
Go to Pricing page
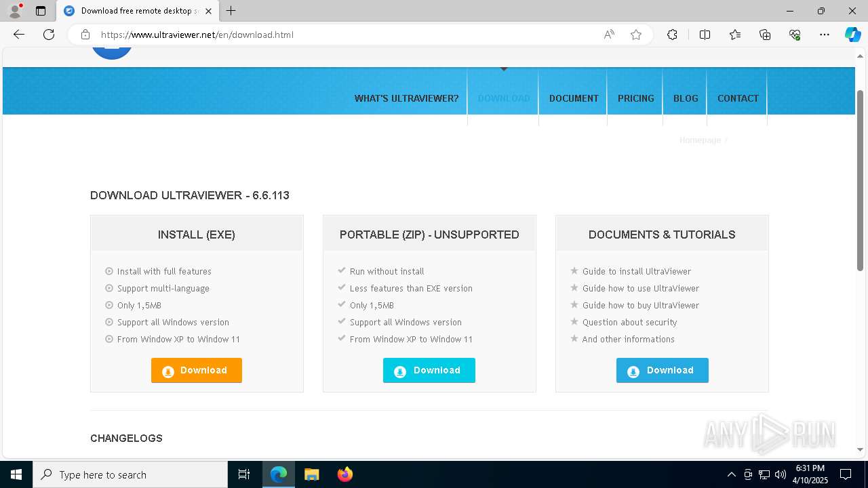636,98
